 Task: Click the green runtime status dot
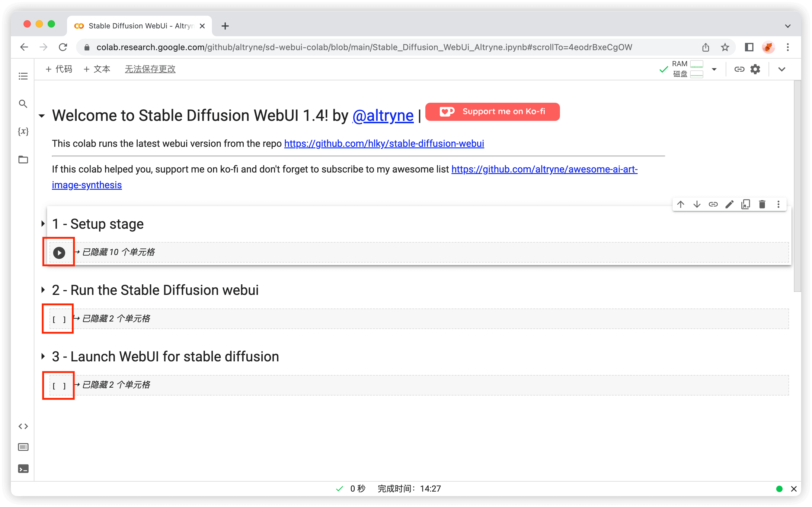(x=779, y=489)
